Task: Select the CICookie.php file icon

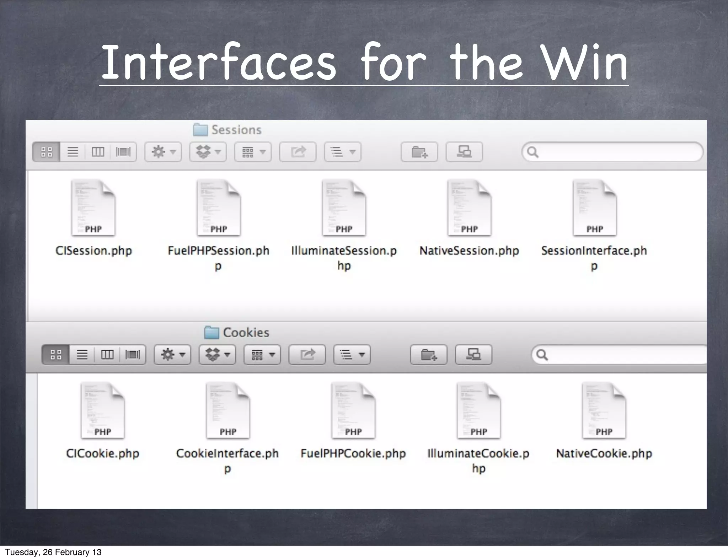Action: [103, 410]
